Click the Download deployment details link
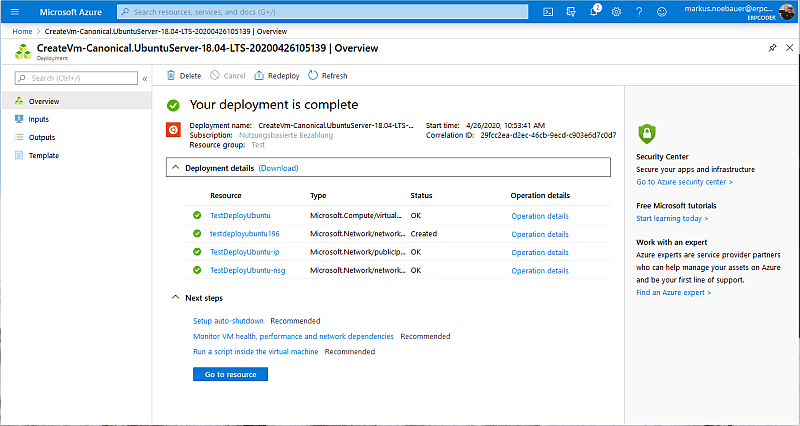The height and width of the screenshot is (426, 800). click(278, 168)
